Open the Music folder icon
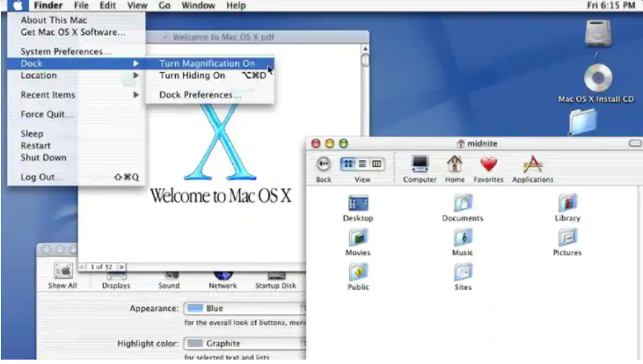643x364 pixels. [463, 238]
